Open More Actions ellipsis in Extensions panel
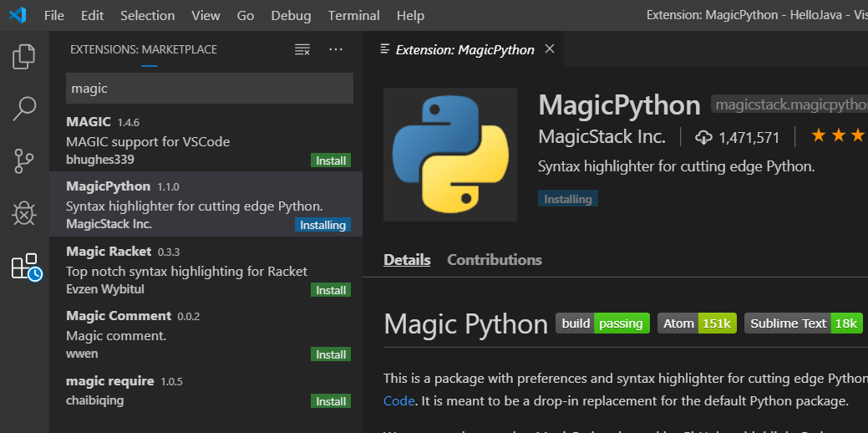Viewport: 868px width, 433px height. tap(336, 49)
